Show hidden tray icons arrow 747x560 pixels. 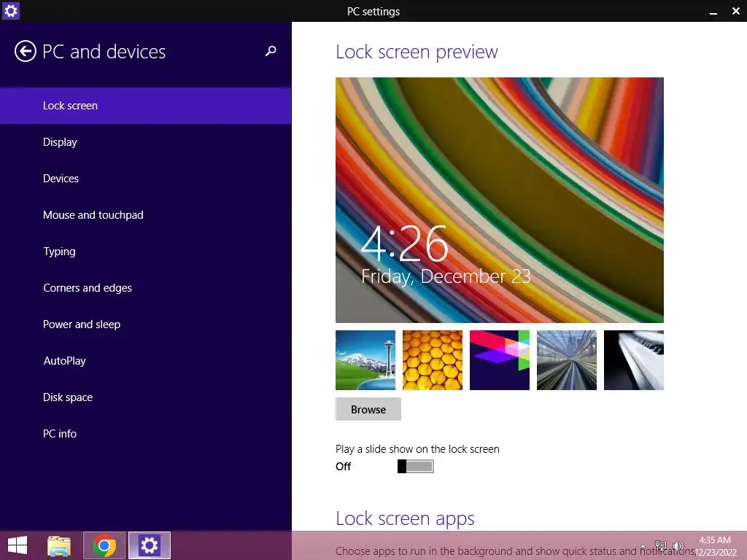tap(643, 546)
